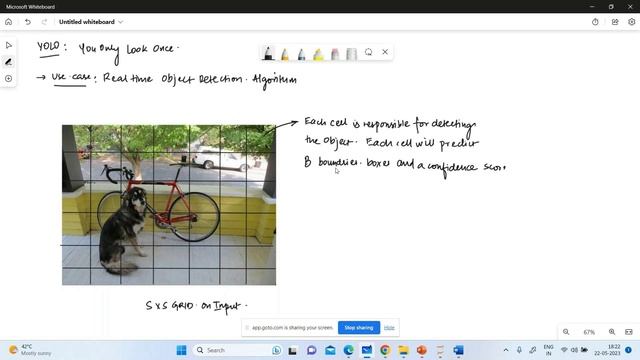Fit whiteboard to screen
This screenshot has width=640, height=360.
click(x=629, y=332)
